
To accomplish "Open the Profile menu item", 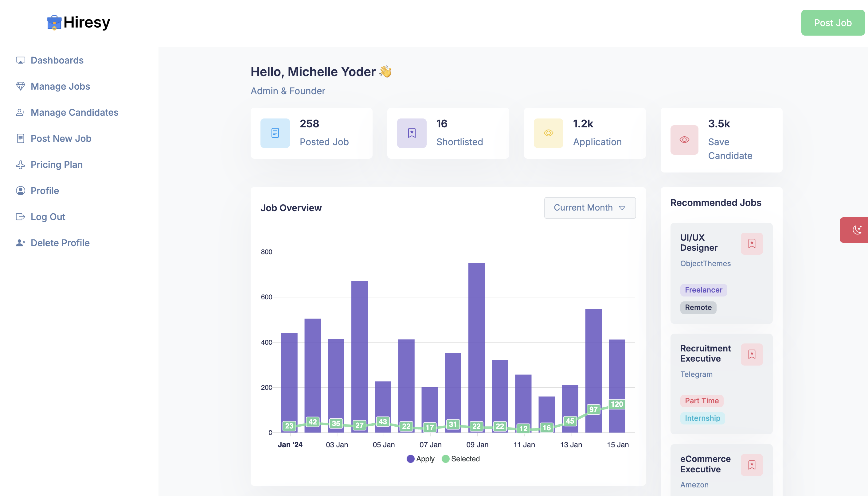I will 45,191.
